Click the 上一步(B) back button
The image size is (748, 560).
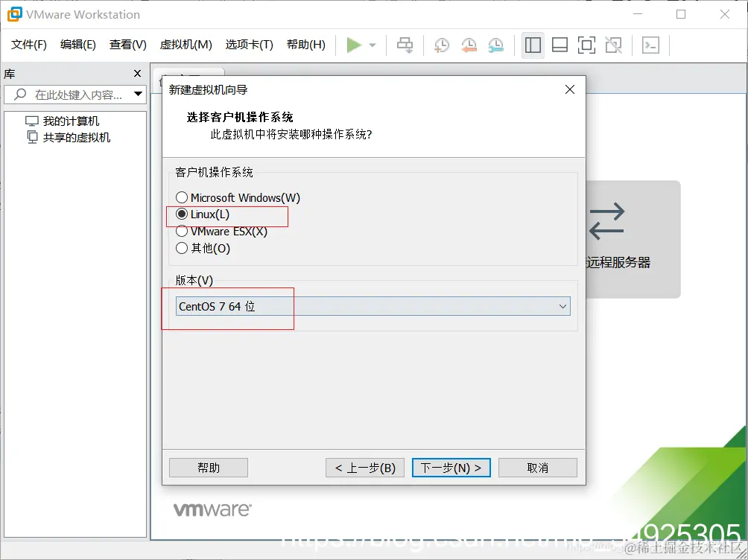[365, 468]
